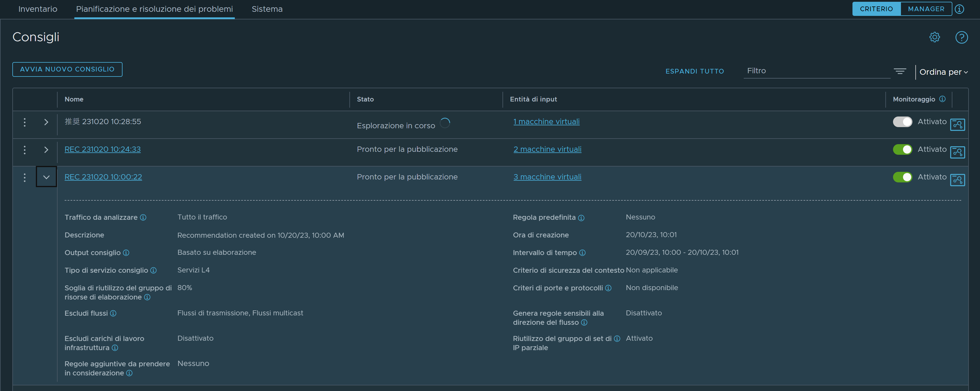This screenshot has height=391, width=980.
Task: Click the Non disponibile value
Action: [x=652, y=288]
